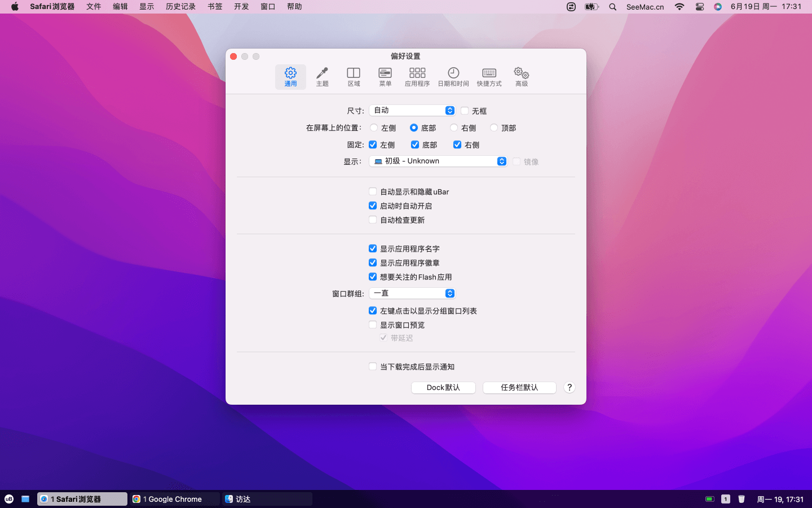Viewport: 812px width, 508px height.
Task: Uncheck 显示应用程序徽章 option
Action: tap(373, 263)
